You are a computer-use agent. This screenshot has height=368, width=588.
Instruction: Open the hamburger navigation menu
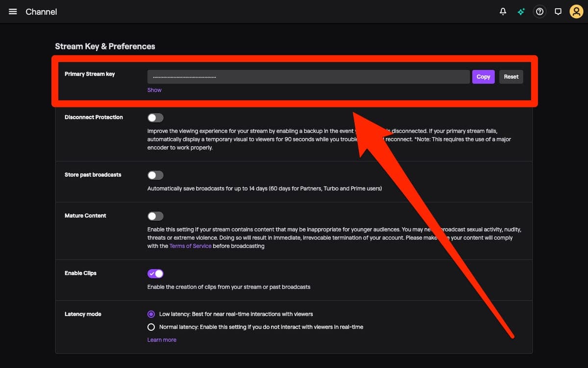(x=13, y=11)
